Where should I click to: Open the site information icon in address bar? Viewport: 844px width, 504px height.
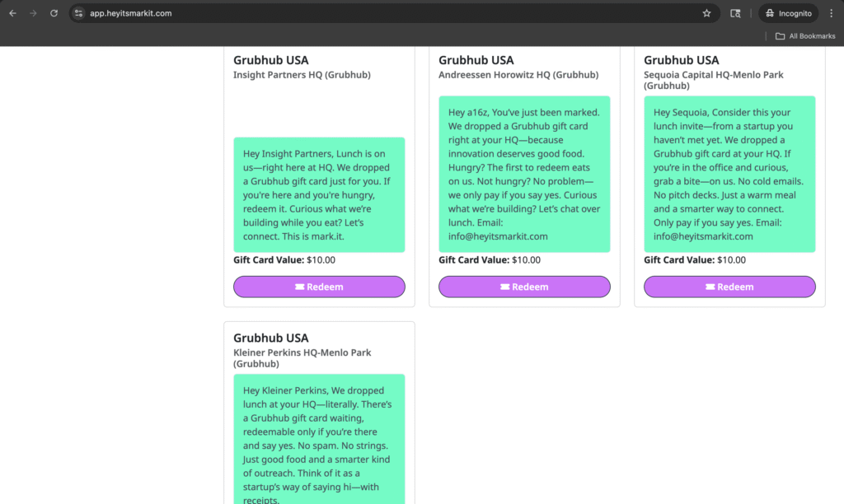pyautogui.click(x=79, y=13)
